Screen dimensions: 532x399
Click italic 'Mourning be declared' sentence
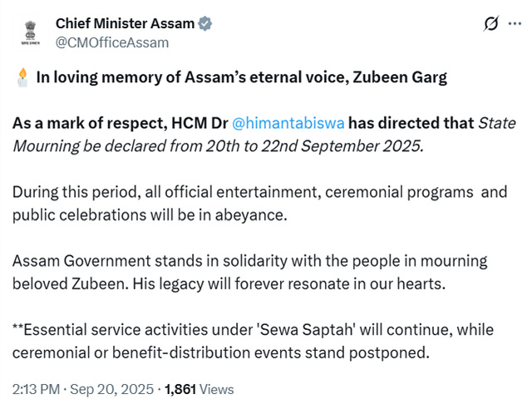(x=218, y=146)
